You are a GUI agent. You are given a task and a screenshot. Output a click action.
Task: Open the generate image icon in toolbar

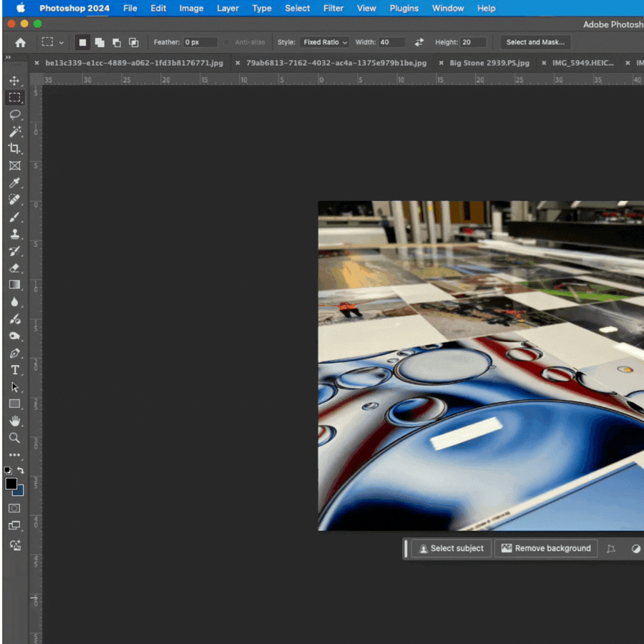(x=15, y=545)
